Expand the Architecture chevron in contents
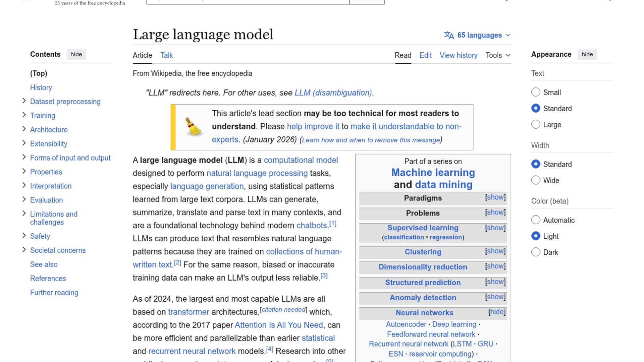 click(24, 129)
